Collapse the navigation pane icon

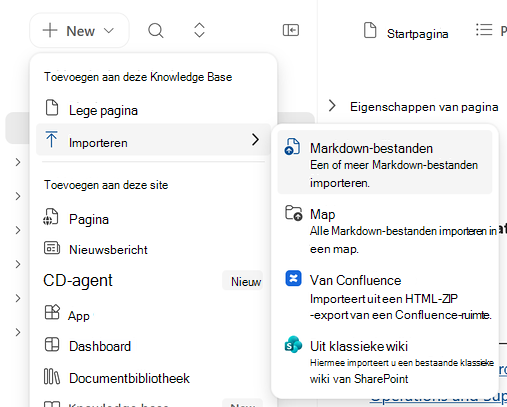(x=291, y=30)
